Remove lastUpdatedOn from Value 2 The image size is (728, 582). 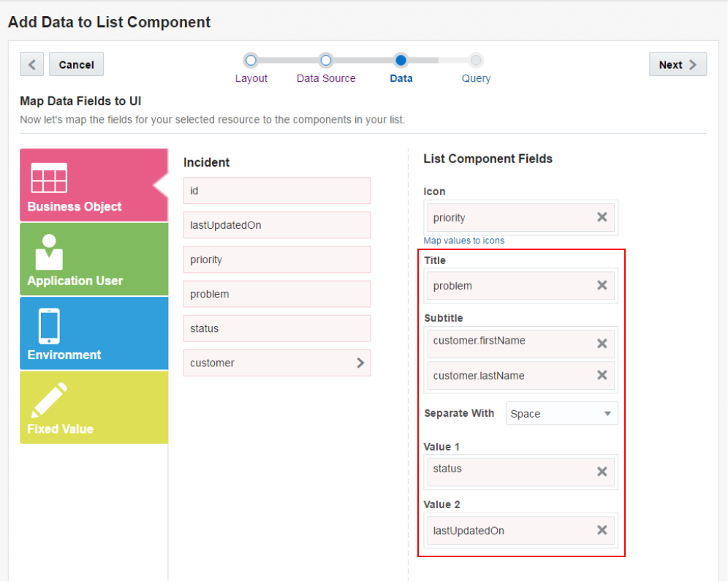pyautogui.click(x=602, y=530)
